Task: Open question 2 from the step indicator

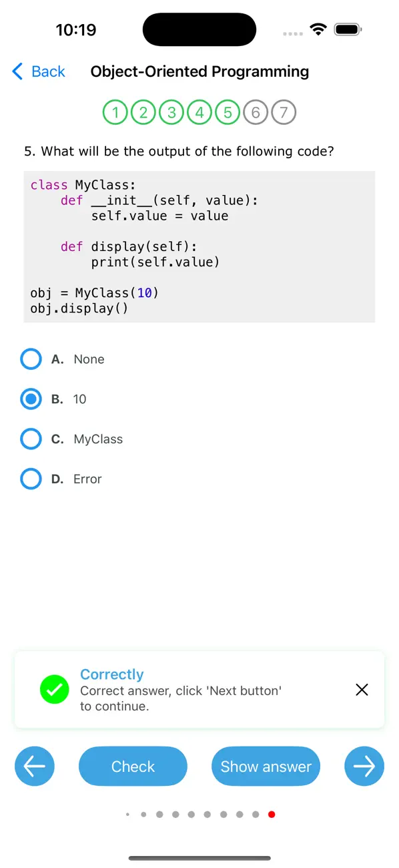Action: tap(143, 112)
